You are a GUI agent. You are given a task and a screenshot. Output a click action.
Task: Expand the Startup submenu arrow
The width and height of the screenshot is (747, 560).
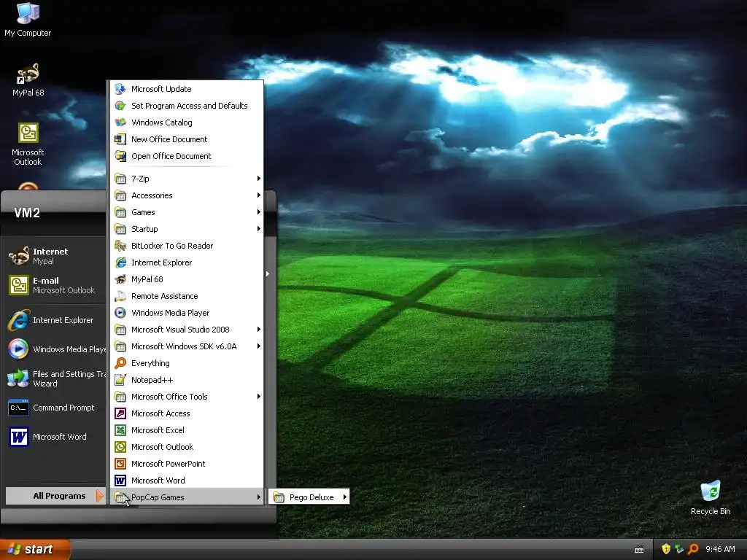(x=259, y=228)
